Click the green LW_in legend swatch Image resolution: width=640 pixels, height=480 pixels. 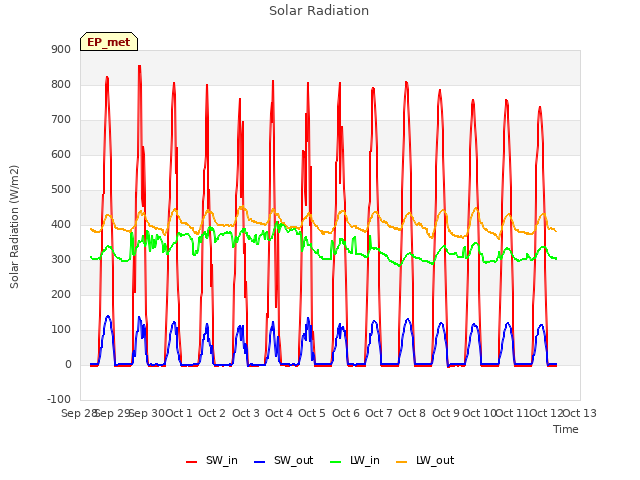pos(335,462)
